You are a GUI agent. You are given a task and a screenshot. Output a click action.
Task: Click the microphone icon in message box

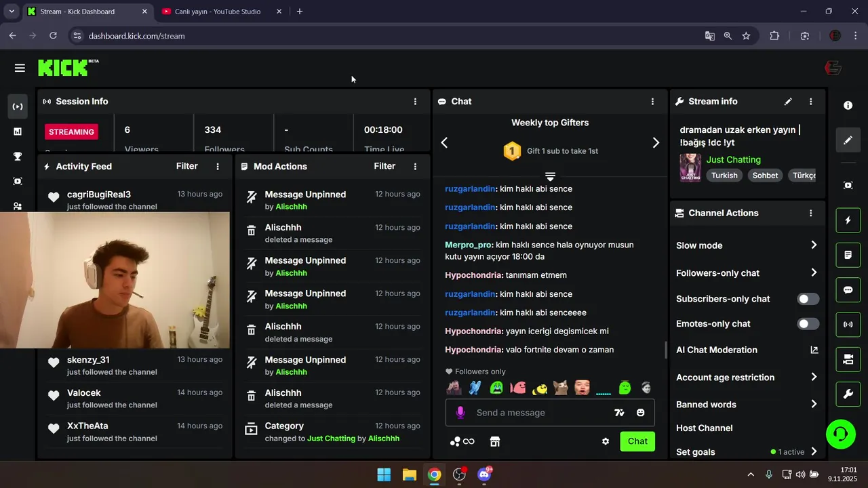[x=460, y=412]
